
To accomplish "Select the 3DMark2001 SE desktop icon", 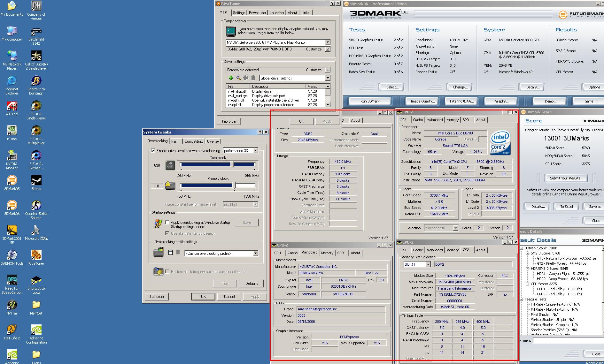I will [x=12, y=235].
